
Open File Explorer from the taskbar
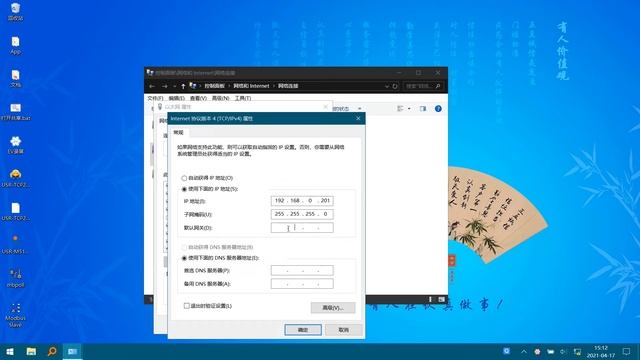pyautogui.click(x=31, y=351)
